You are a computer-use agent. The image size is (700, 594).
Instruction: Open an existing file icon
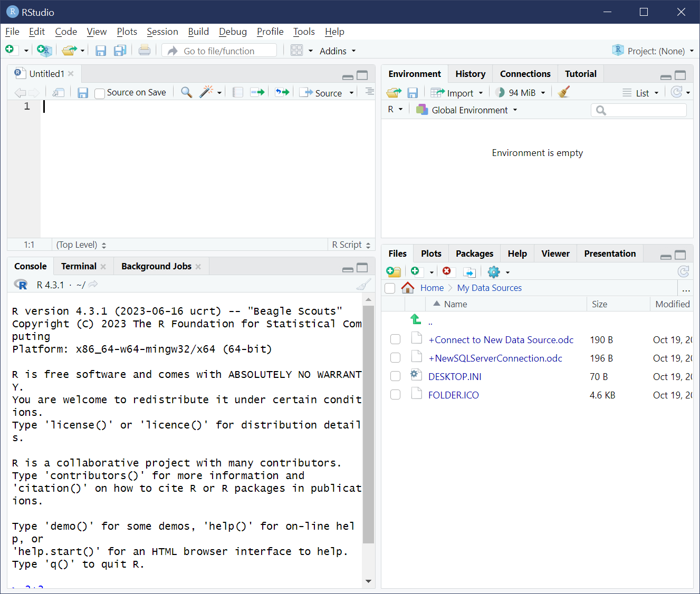[x=69, y=51]
